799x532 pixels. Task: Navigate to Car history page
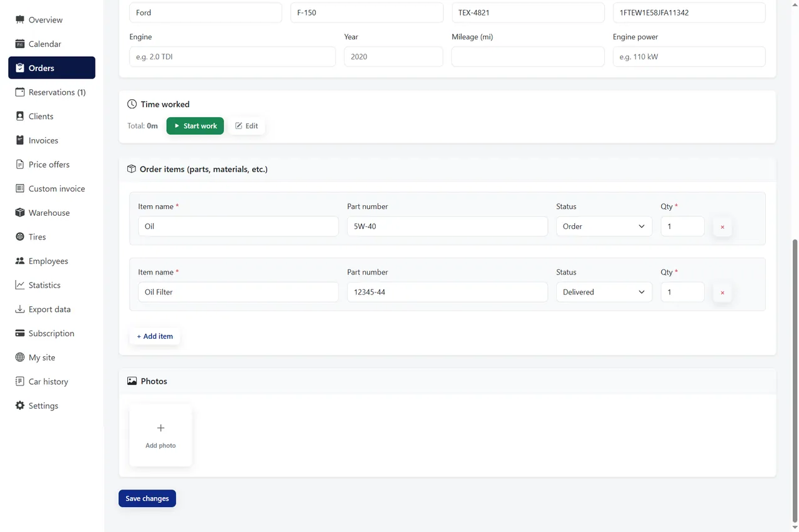52,382
